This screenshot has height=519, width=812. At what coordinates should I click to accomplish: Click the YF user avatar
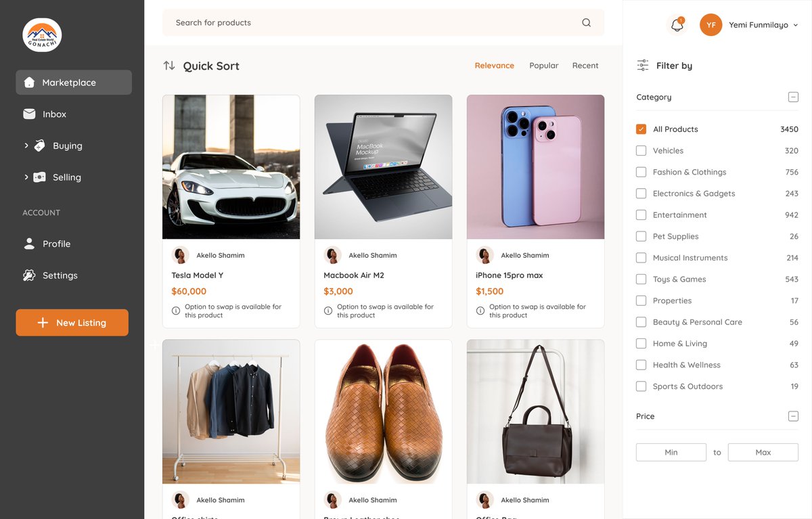(x=711, y=25)
